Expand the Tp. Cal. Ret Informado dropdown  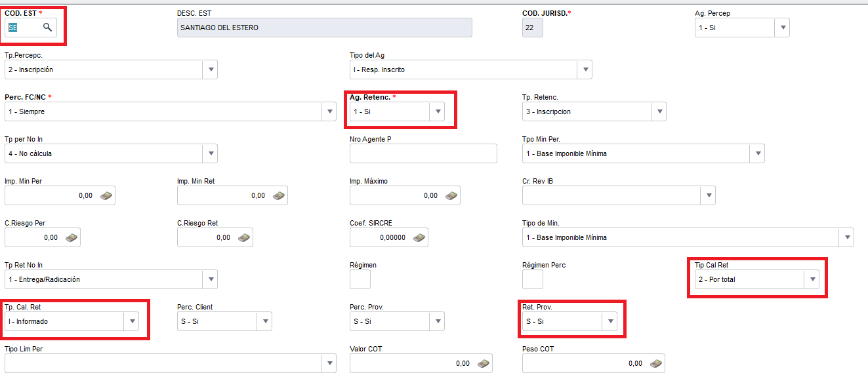[131, 321]
